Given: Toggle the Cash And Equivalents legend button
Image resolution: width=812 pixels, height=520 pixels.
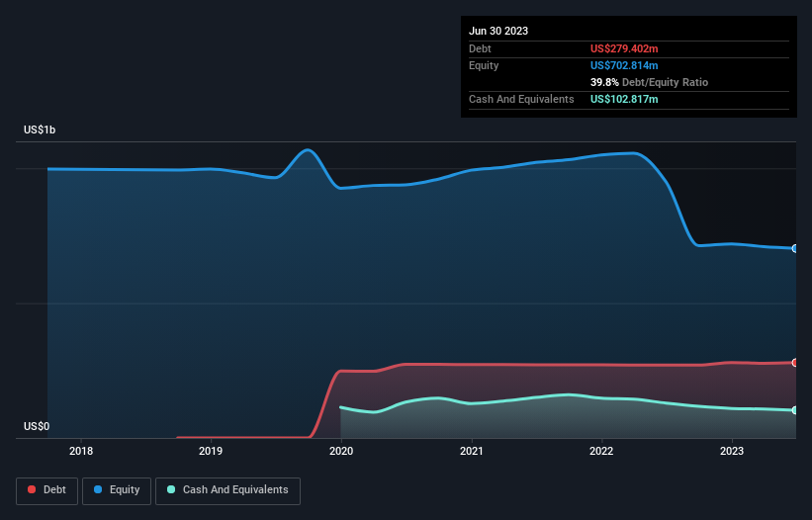Looking at the screenshot, I should (x=227, y=490).
